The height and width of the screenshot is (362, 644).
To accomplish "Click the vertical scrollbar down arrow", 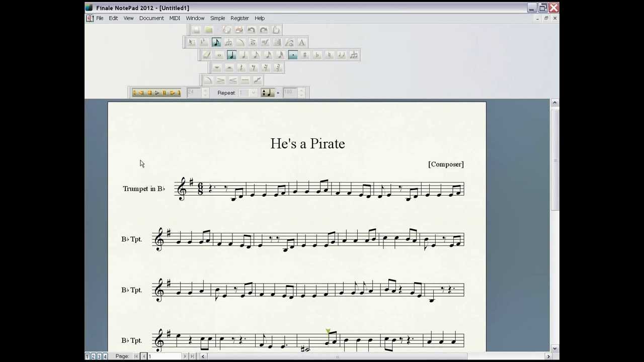I will [x=554, y=348].
